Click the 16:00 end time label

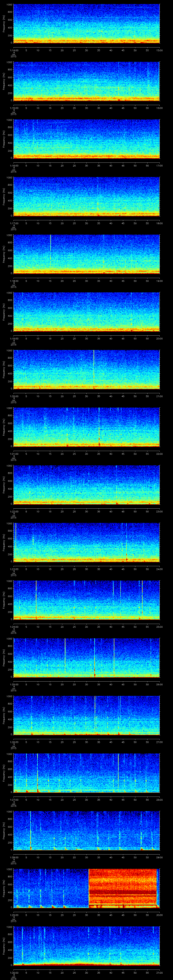160,108
